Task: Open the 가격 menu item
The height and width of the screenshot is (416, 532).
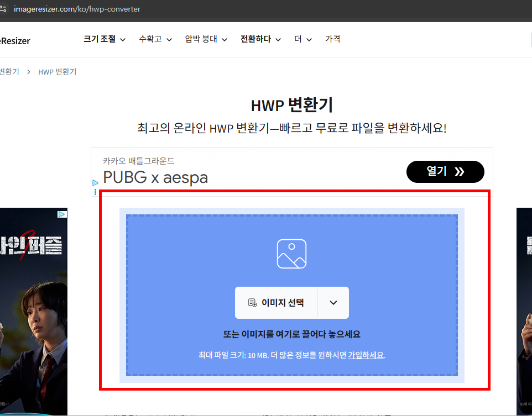Action: coord(333,39)
